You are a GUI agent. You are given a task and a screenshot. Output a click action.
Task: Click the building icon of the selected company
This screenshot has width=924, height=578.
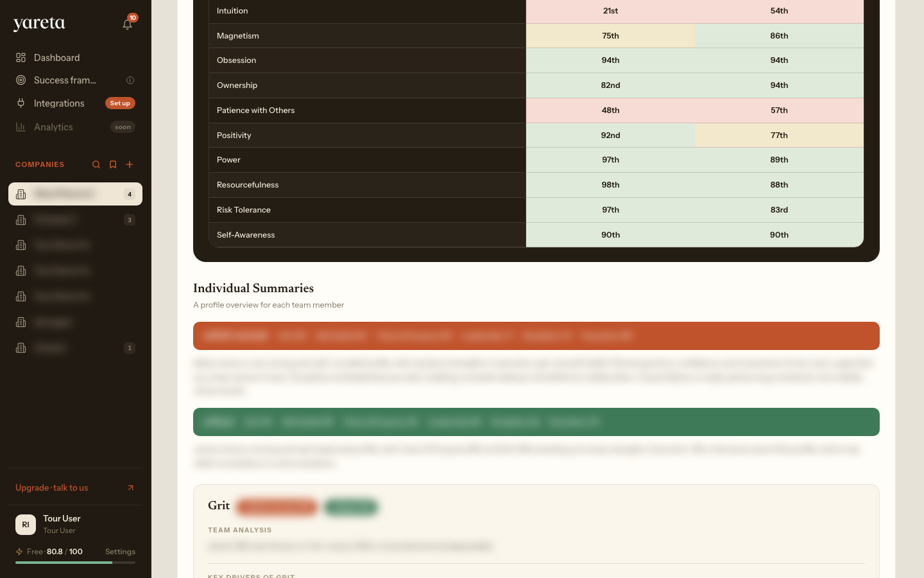21,194
